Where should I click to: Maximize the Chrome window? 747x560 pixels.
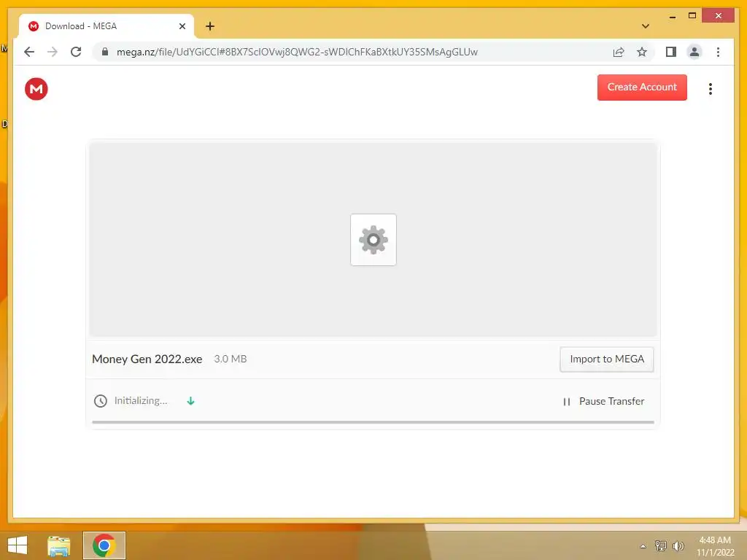click(692, 16)
